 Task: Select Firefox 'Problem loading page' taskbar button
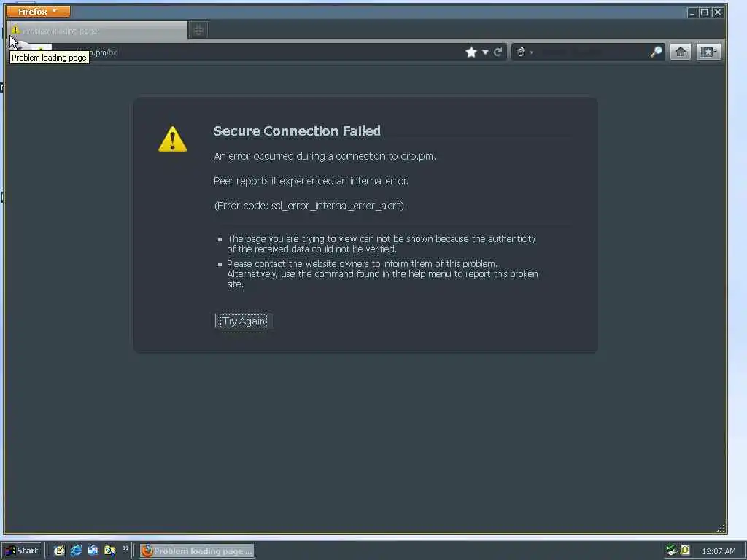[197, 551]
